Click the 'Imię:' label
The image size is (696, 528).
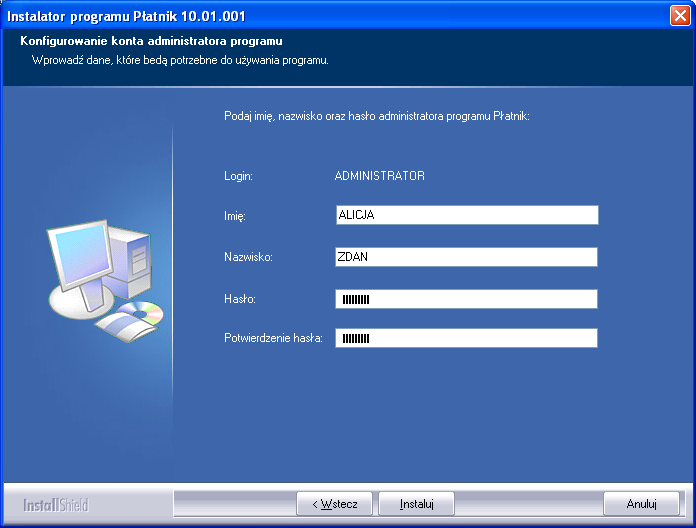[235, 216]
